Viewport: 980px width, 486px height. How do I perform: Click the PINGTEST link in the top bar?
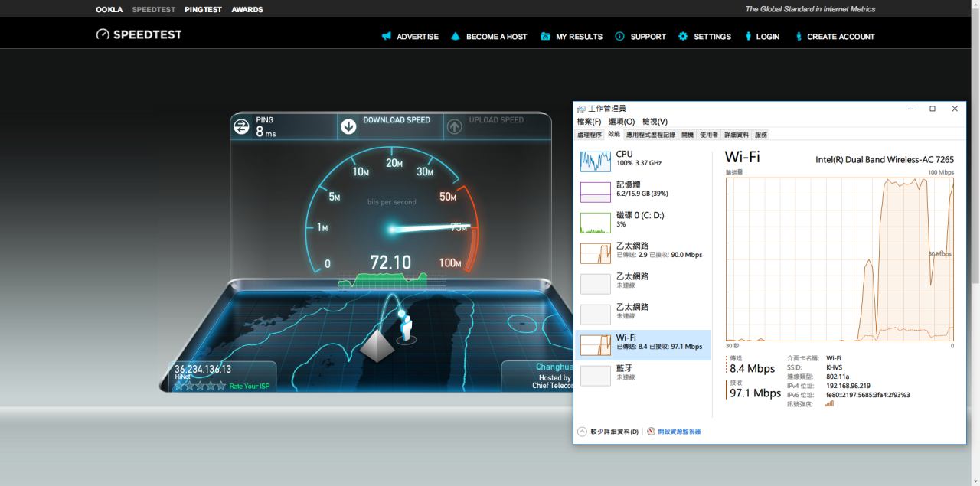tap(203, 10)
